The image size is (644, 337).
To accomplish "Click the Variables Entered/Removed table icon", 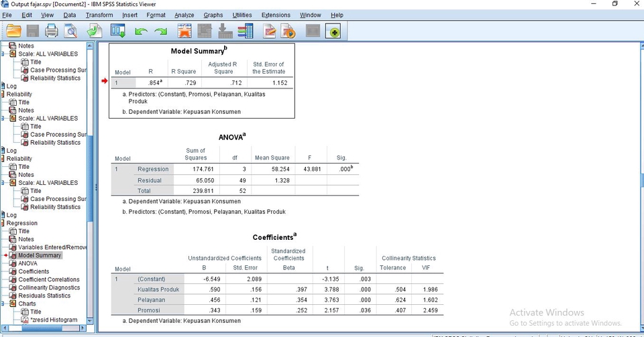I will pos(13,247).
